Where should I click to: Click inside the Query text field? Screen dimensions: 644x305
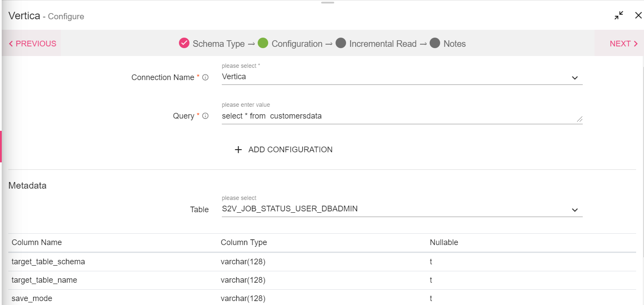394,116
